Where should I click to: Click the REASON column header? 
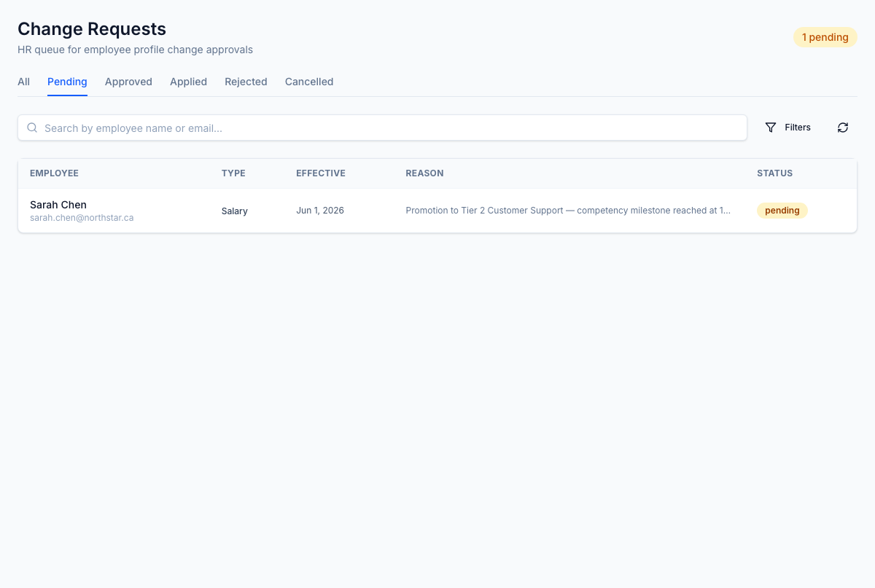pos(424,173)
